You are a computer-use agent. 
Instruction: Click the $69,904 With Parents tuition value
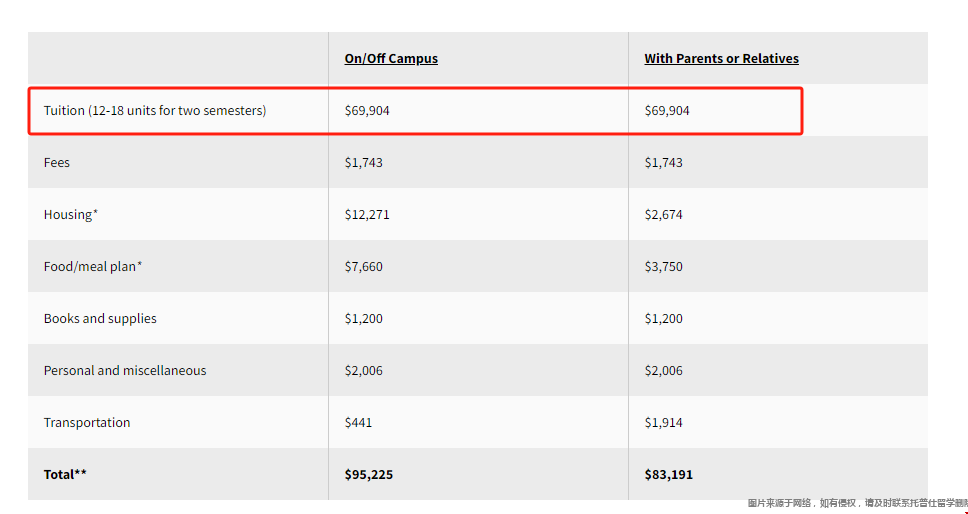click(667, 110)
